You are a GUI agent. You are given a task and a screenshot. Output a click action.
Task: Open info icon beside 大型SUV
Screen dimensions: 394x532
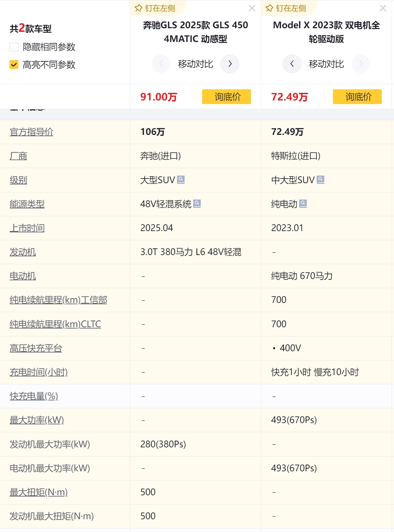181,180
